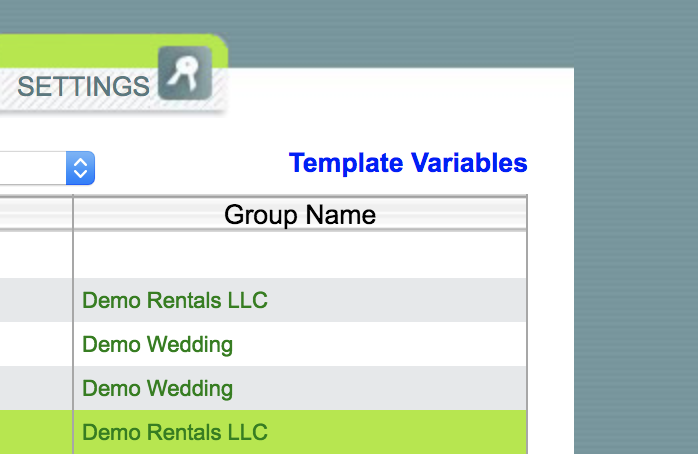Select the blank first row under Group Name
Screen dimensions: 698x454
point(300,255)
